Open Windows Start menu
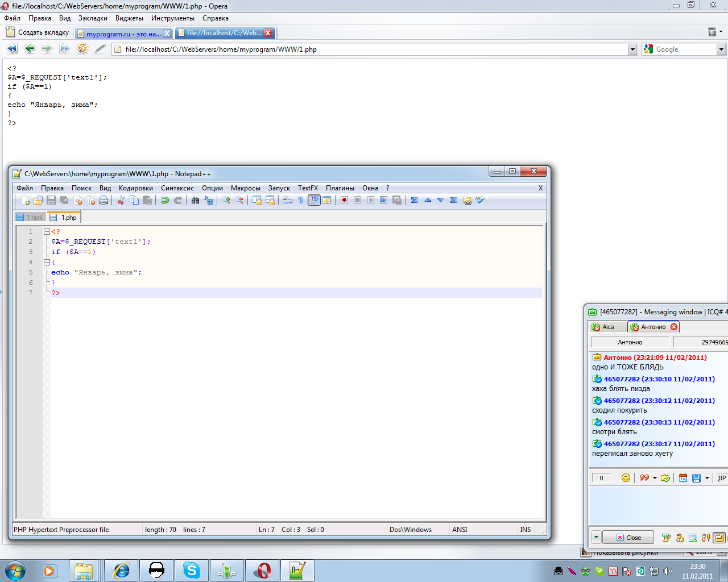Image resolution: width=728 pixels, height=582 pixels. point(15,570)
